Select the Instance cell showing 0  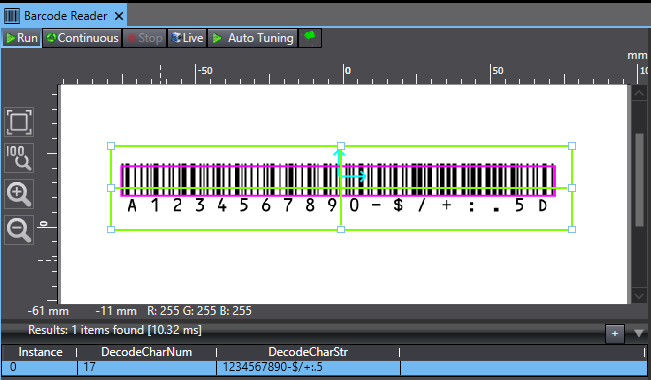[x=40, y=368]
